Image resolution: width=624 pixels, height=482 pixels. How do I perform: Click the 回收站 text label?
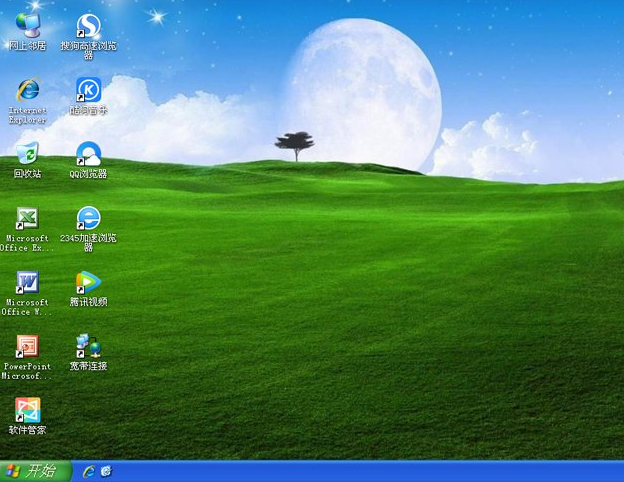tap(28, 174)
